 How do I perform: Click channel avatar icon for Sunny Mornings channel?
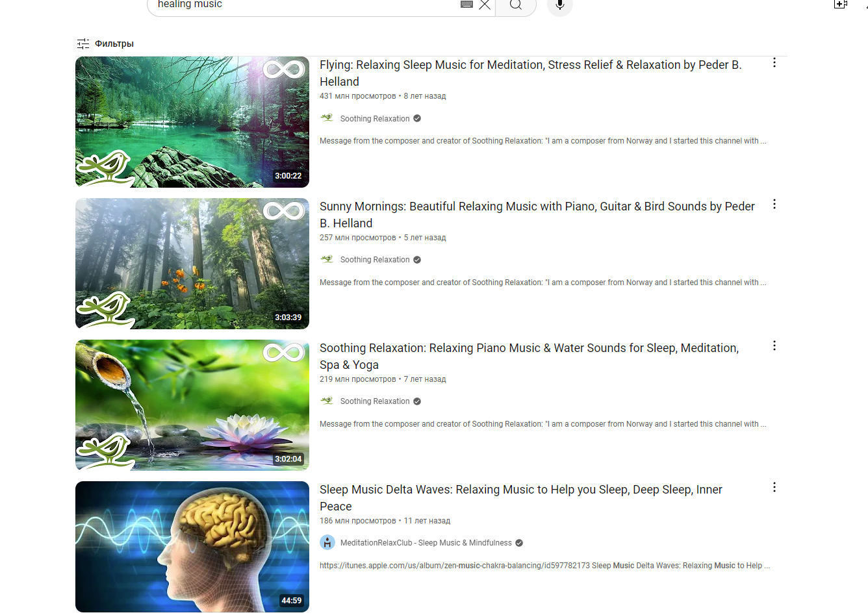coord(327,259)
